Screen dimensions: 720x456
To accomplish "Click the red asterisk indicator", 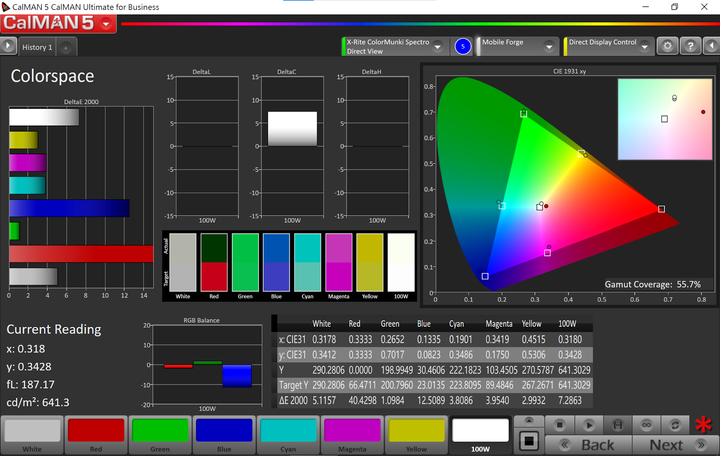I will pyautogui.click(x=703, y=425).
